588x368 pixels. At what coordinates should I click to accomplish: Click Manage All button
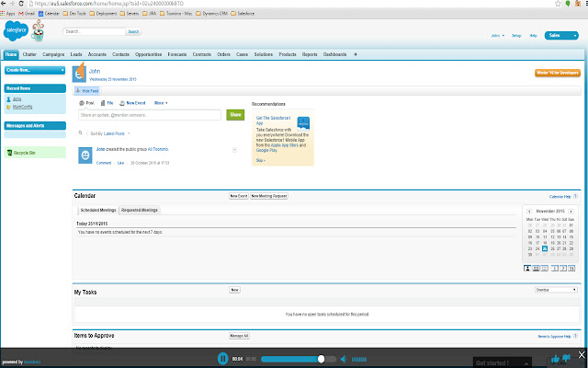point(239,336)
